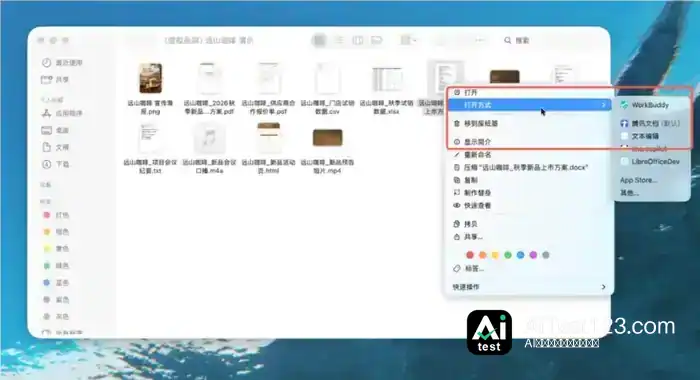
Task: Filter by the yellow tag in sidebar
Action: click(x=56, y=249)
